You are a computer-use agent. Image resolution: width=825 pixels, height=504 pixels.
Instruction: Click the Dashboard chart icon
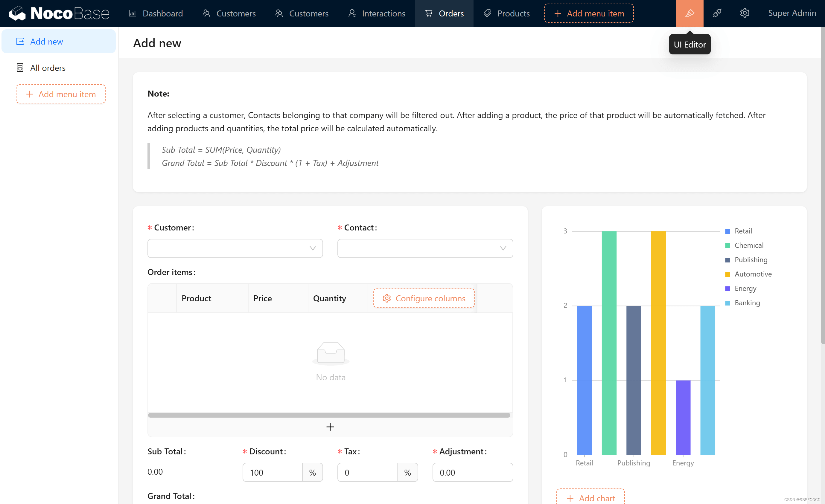point(132,13)
